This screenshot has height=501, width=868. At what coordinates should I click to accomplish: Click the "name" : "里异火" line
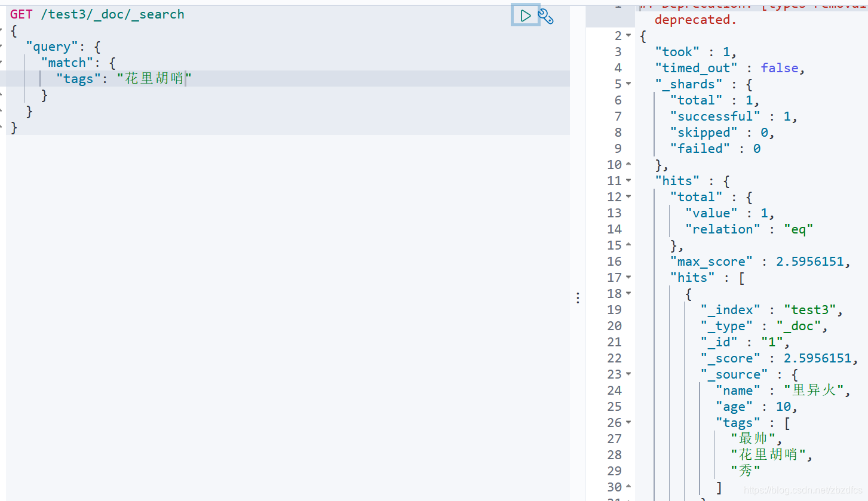(x=783, y=391)
